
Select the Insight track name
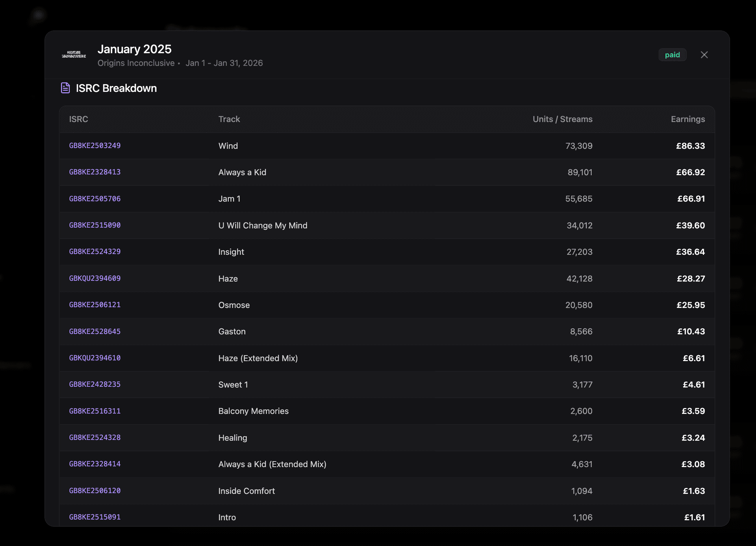(x=231, y=252)
